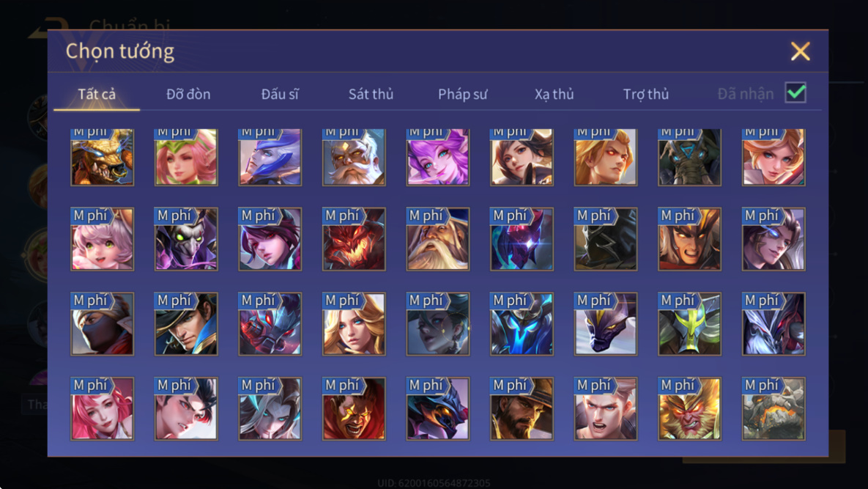Screen dimensions: 868x489
Task: Choose the masked ninja hero portrait
Action: 103,324
